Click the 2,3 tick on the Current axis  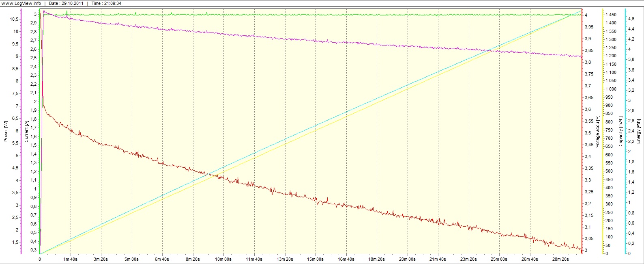coord(33,76)
